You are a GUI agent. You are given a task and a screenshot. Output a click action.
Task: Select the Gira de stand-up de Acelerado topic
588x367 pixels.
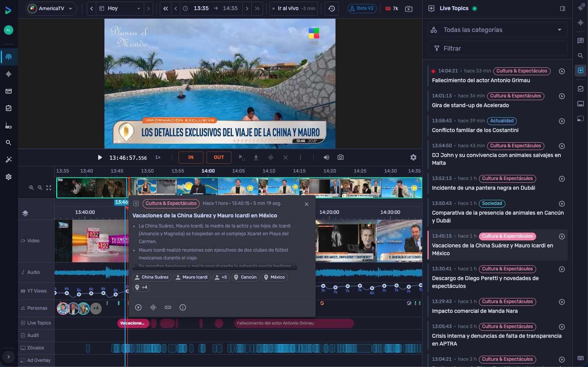[498, 101]
